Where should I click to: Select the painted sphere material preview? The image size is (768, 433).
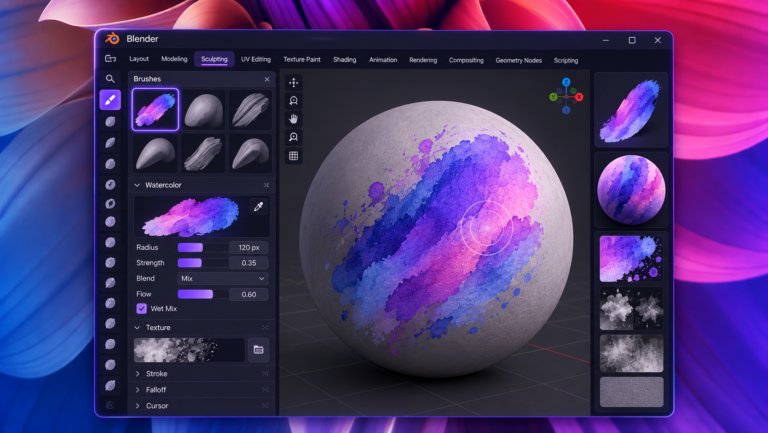click(x=631, y=190)
